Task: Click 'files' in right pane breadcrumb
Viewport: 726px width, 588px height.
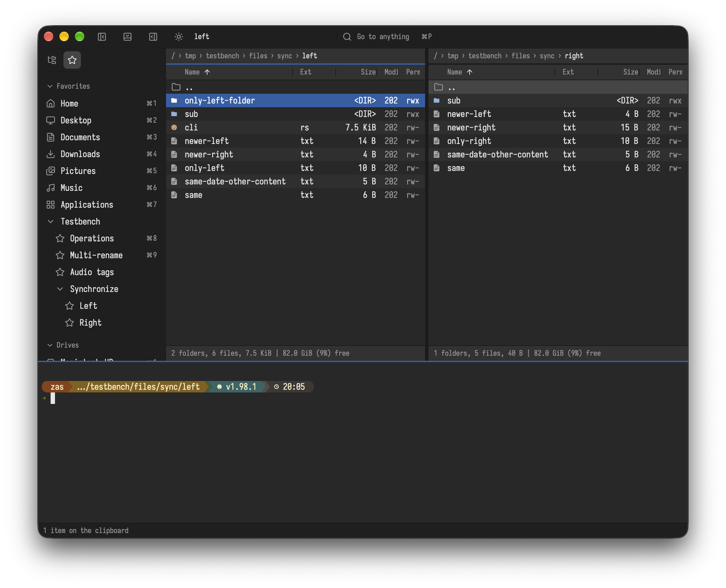Action: click(x=521, y=56)
